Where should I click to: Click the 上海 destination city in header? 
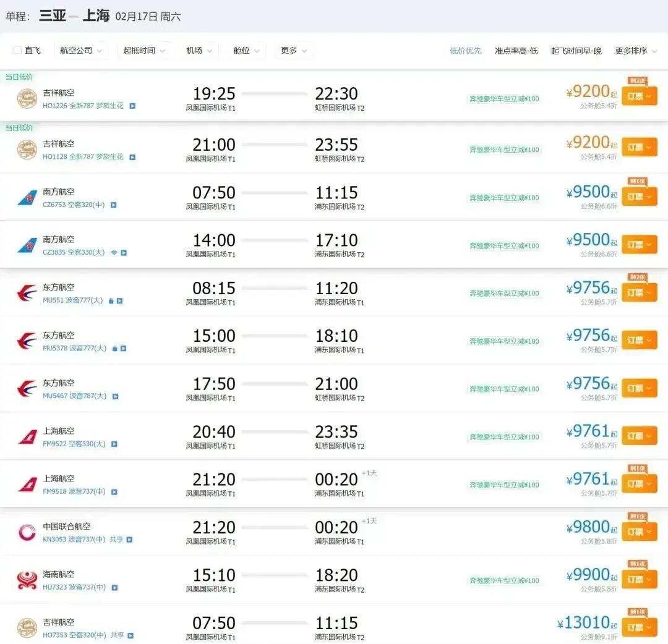tap(96, 15)
